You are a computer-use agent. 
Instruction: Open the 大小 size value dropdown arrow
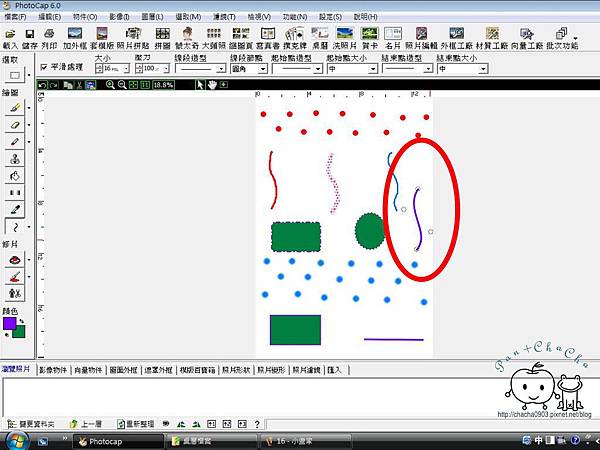point(126,68)
